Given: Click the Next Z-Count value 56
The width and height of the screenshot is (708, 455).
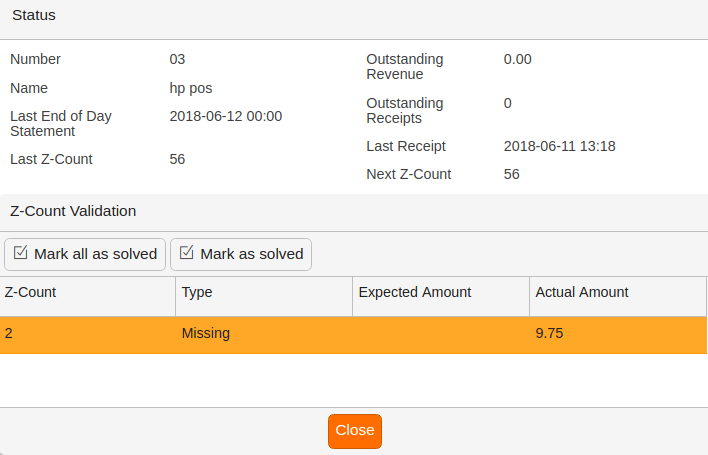Looking at the screenshot, I should (512, 174).
